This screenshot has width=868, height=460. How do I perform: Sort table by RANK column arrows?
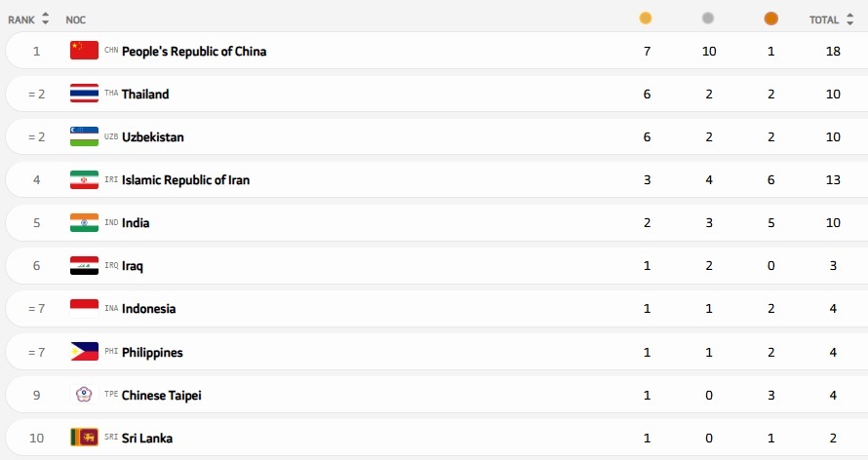pyautogui.click(x=45, y=19)
